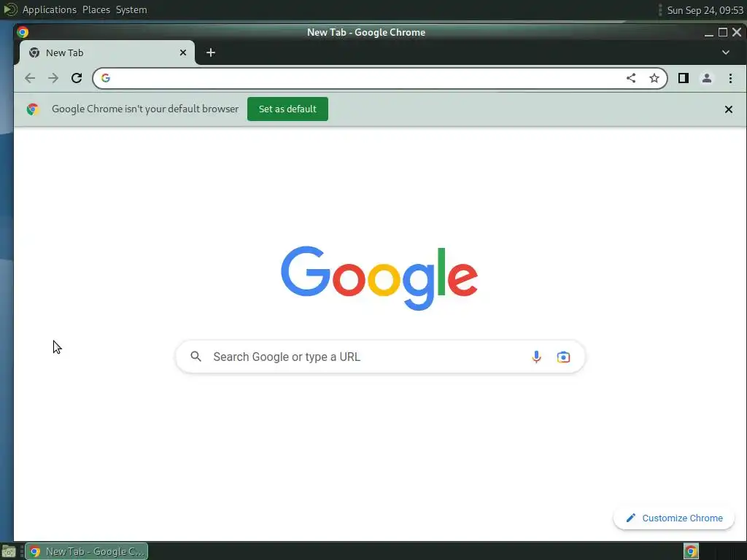This screenshot has width=747, height=560.
Task: Click the clock showing Sun Sep 24
Action: 705,10
